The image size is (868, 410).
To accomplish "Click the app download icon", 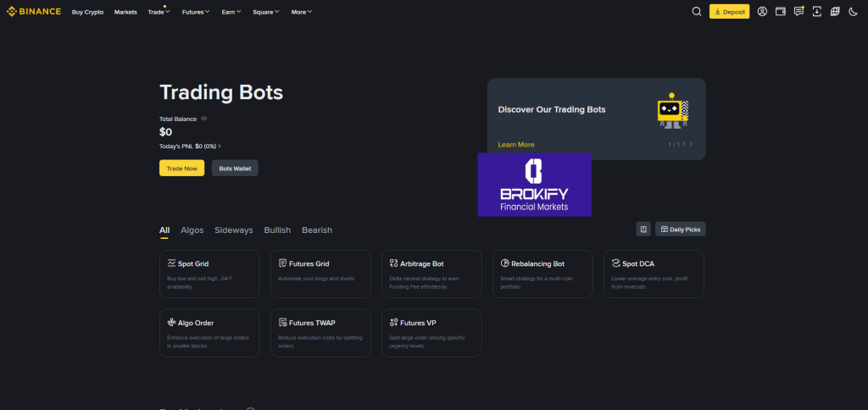I will tap(816, 12).
